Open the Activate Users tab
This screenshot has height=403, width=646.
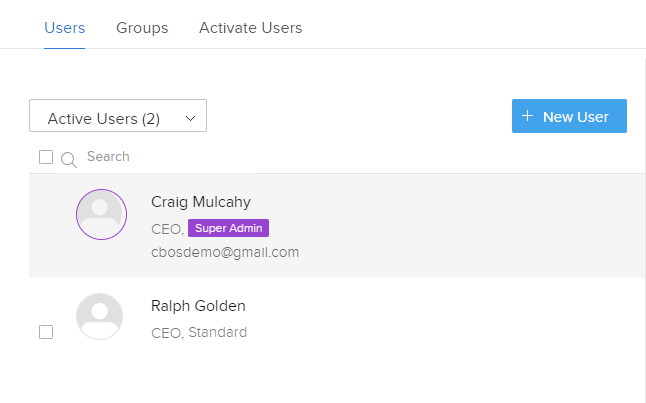tap(250, 28)
